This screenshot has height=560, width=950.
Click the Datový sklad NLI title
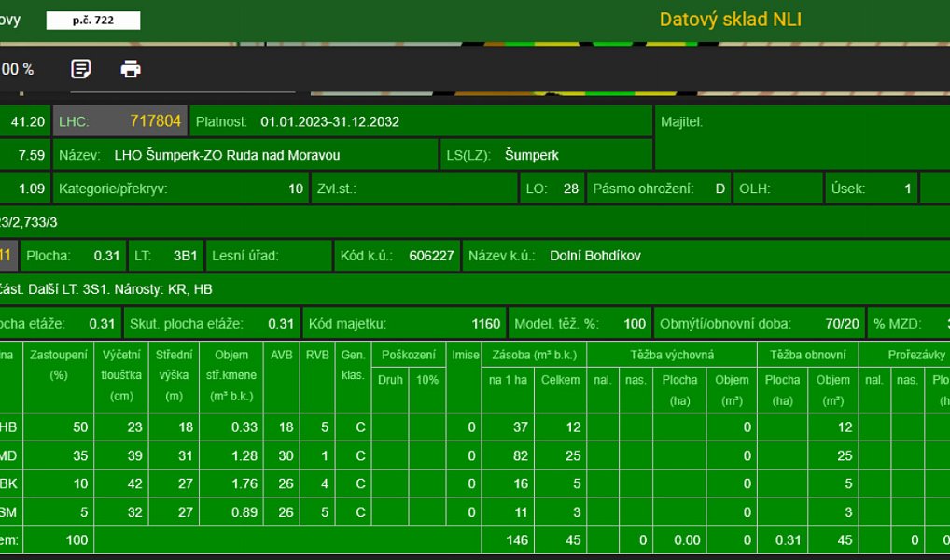pyautogui.click(x=730, y=20)
